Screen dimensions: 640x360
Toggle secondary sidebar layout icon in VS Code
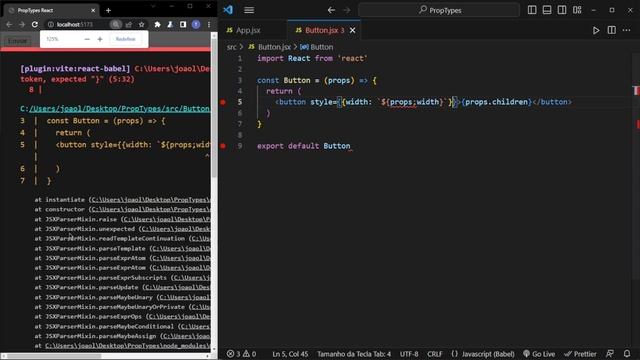coord(562,10)
